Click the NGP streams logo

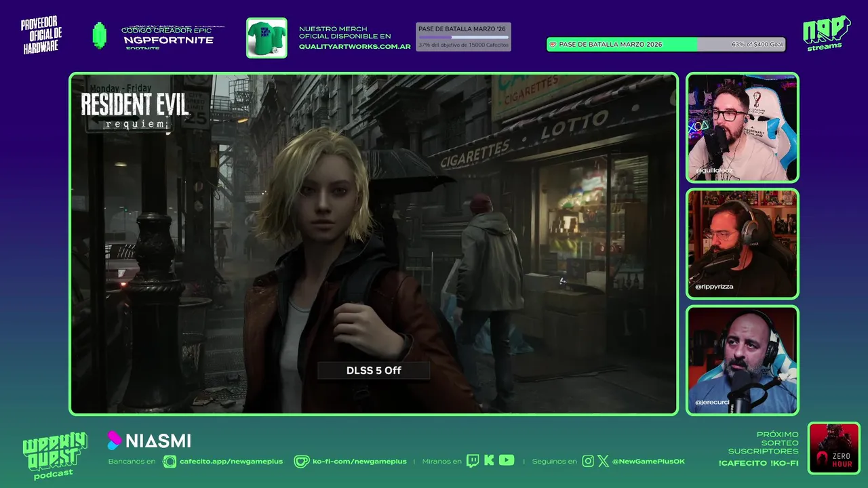click(826, 33)
